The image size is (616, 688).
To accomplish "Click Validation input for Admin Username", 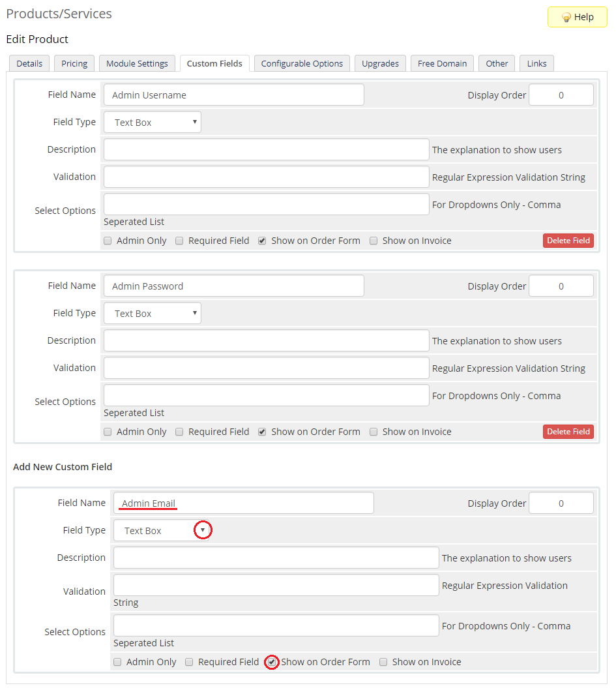I will coord(266,177).
